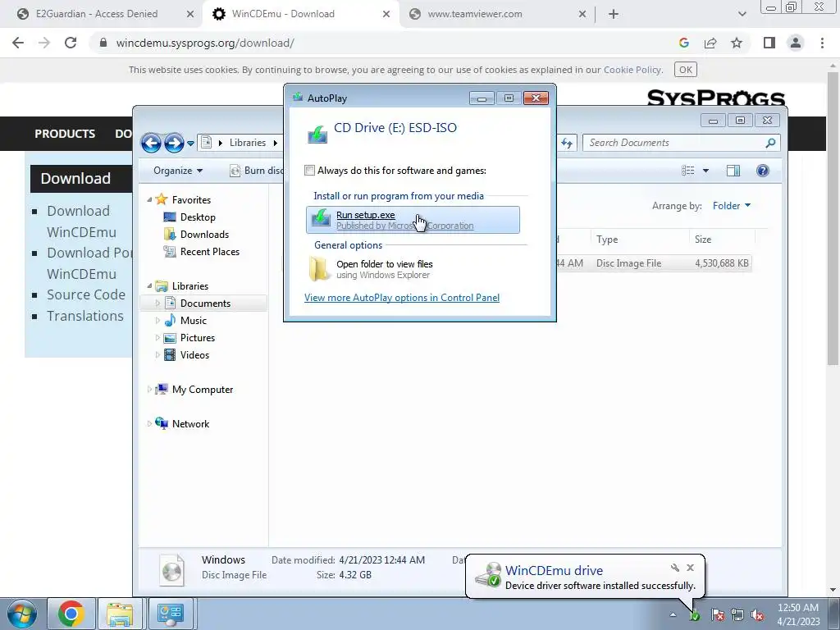Open Chrome tab search chevron
This screenshot has width=840, height=630.
[x=742, y=14]
